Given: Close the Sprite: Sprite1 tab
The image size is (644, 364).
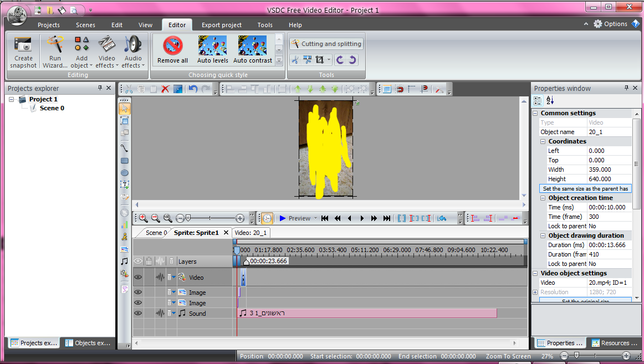Looking at the screenshot, I should pos(226,233).
